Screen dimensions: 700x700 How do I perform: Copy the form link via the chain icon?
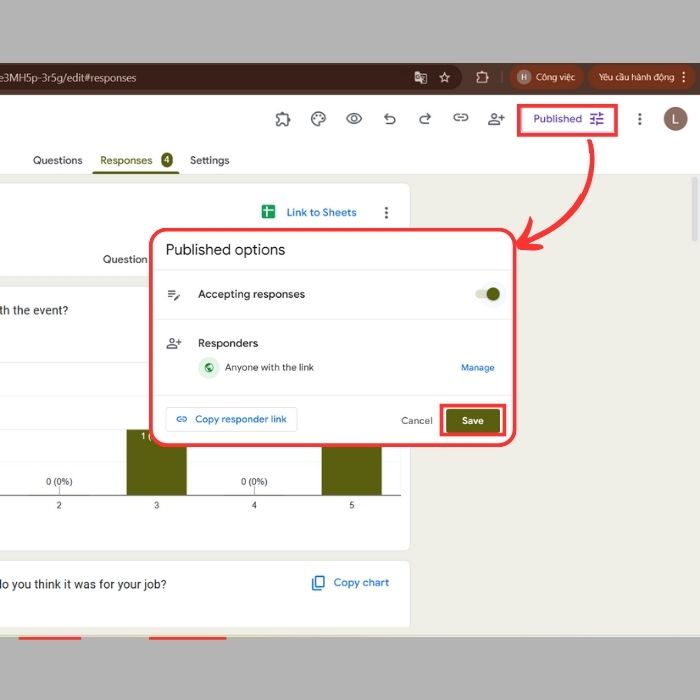(461, 118)
